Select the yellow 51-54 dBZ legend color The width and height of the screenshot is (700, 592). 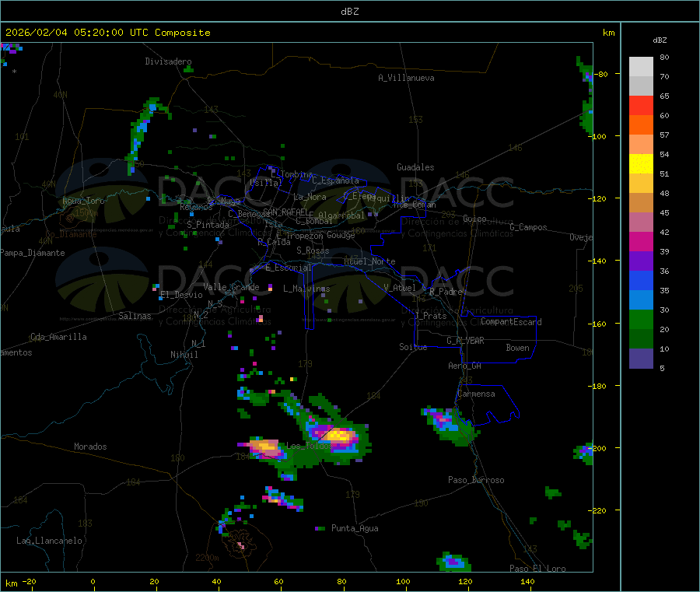pyautogui.click(x=641, y=164)
